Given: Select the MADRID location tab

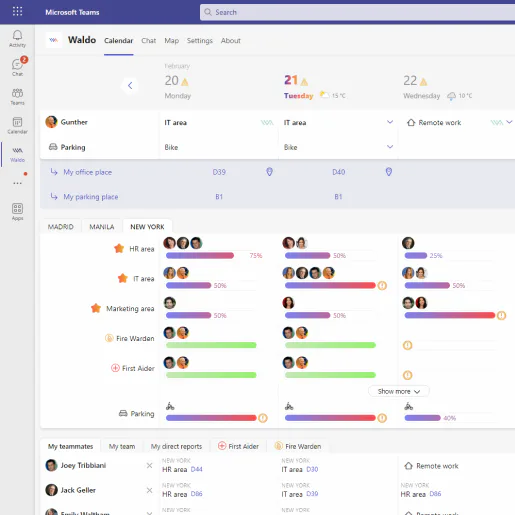Looking at the screenshot, I should click(x=60, y=227).
